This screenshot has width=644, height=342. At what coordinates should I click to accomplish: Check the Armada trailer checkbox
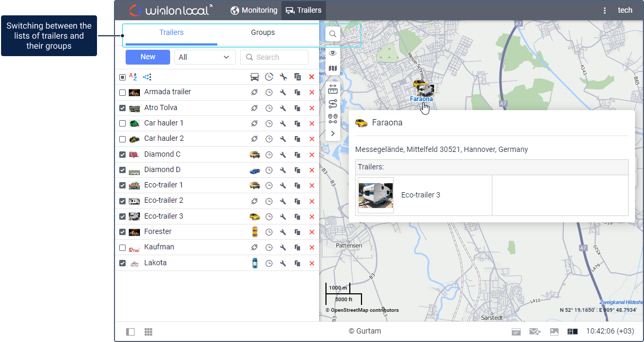122,93
